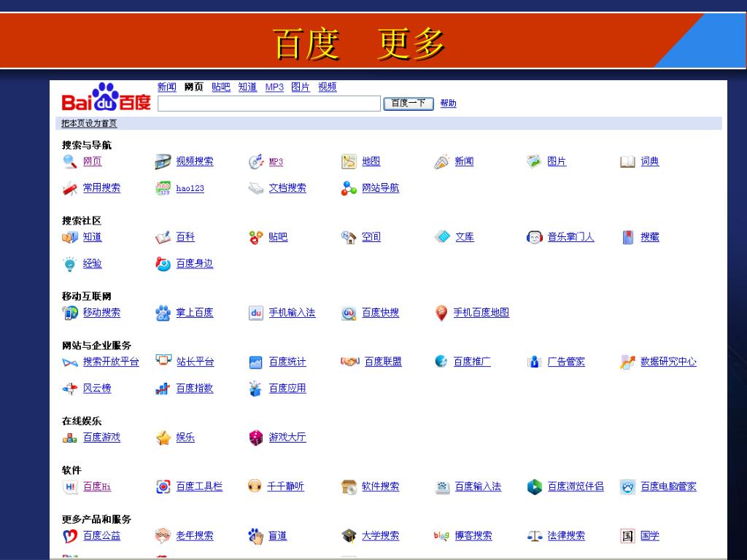Select the 网页 tab above search box
The width and height of the screenshot is (747, 560).
click(193, 87)
